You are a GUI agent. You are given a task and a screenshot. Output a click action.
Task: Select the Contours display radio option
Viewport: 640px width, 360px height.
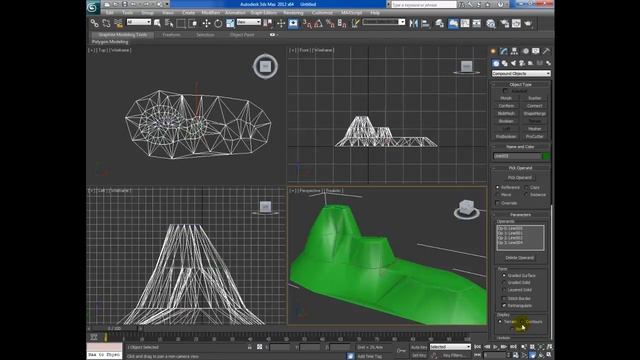pyautogui.click(x=523, y=322)
